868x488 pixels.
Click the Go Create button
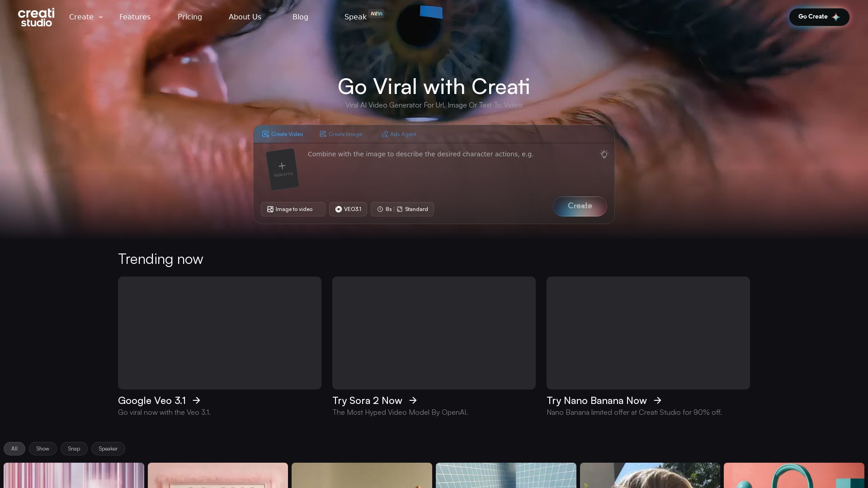(819, 17)
